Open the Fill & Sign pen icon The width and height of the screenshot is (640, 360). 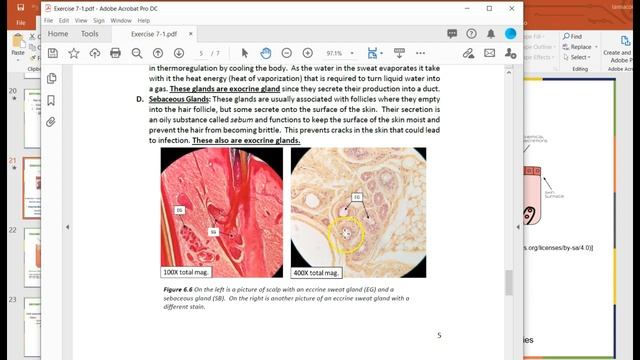pos(469,53)
